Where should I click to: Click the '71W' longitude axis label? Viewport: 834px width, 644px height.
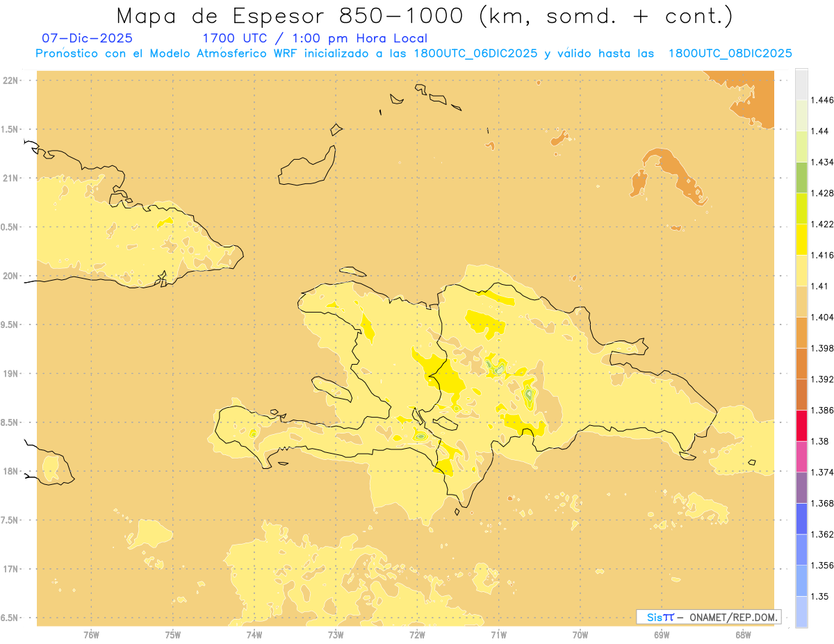tap(498, 635)
